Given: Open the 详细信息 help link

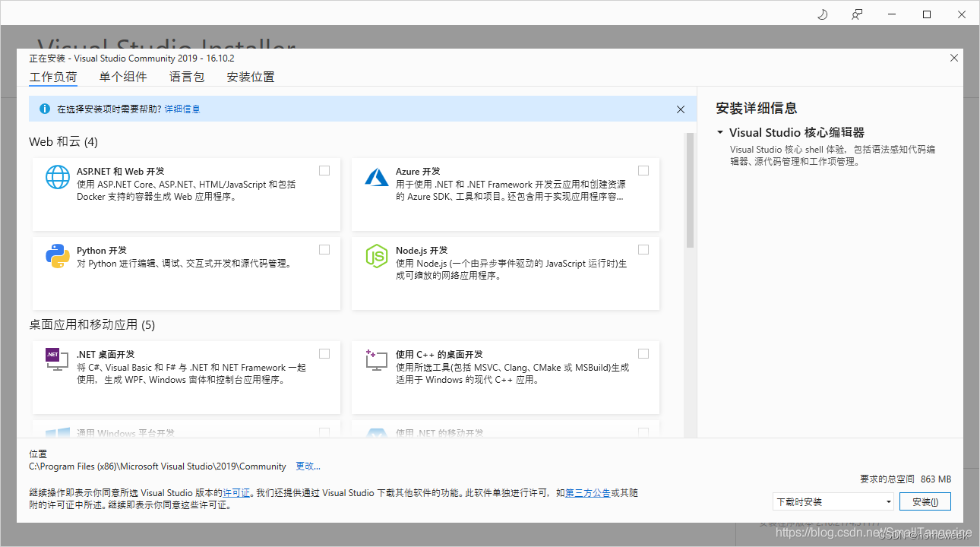Looking at the screenshot, I should click(182, 109).
